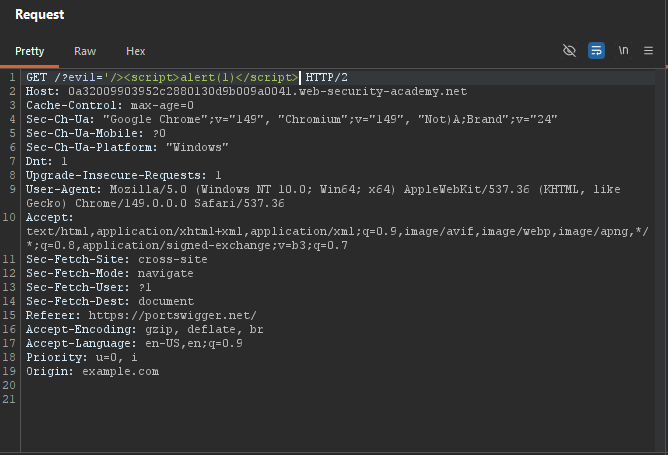668x455 pixels.
Task: Click the Request panel title
Action: point(40,14)
